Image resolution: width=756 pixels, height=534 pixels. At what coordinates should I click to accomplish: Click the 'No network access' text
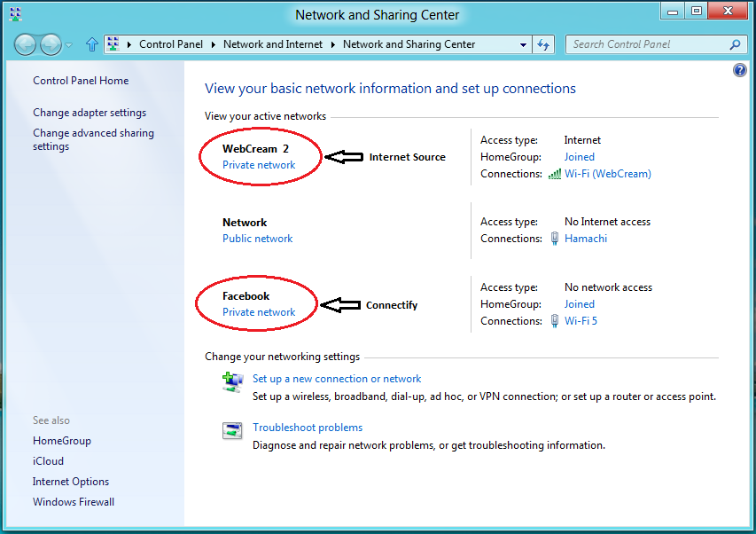coord(609,287)
